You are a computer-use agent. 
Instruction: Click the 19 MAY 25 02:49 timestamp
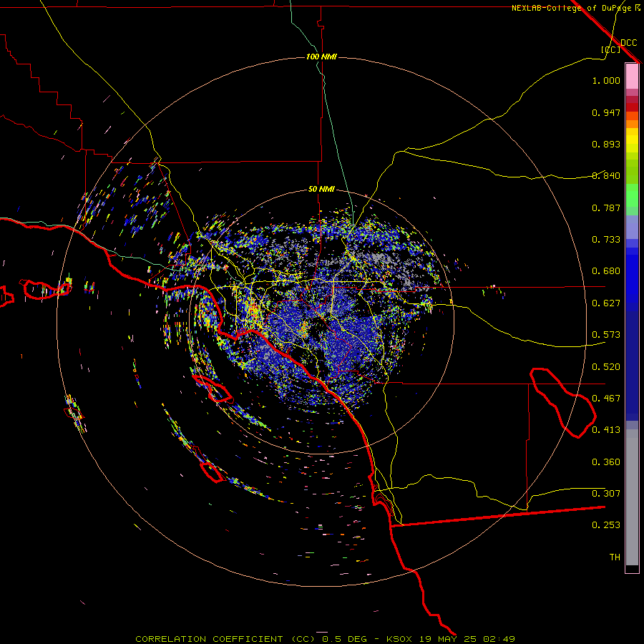click(467, 639)
